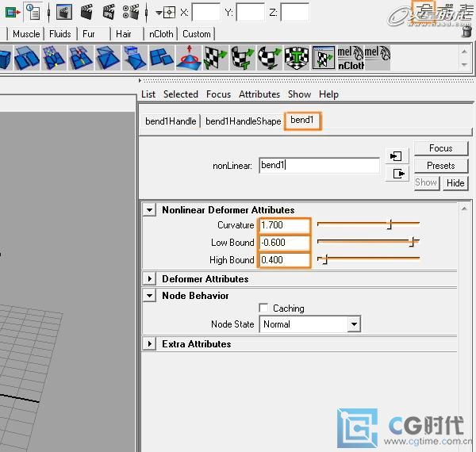Click the fourth blue polygon shelf icon
Image resolution: width=476 pixels, height=452 pixels.
click(x=81, y=58)
